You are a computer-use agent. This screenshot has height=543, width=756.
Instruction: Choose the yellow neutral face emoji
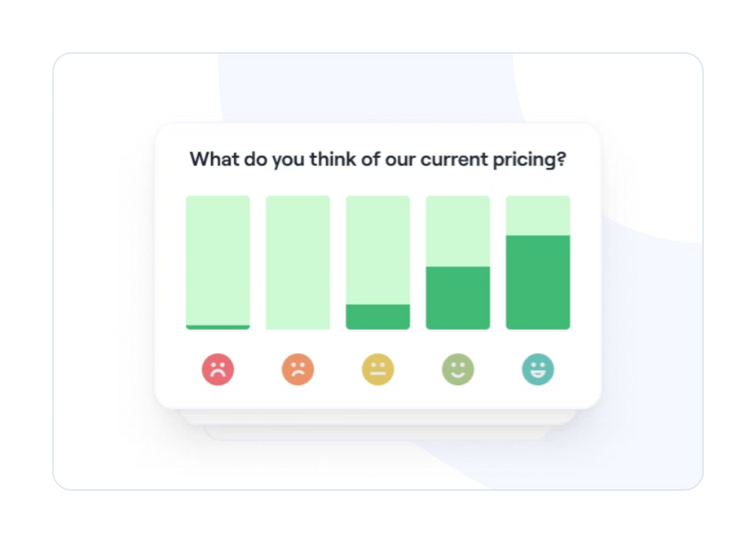[x=377, y=368]
